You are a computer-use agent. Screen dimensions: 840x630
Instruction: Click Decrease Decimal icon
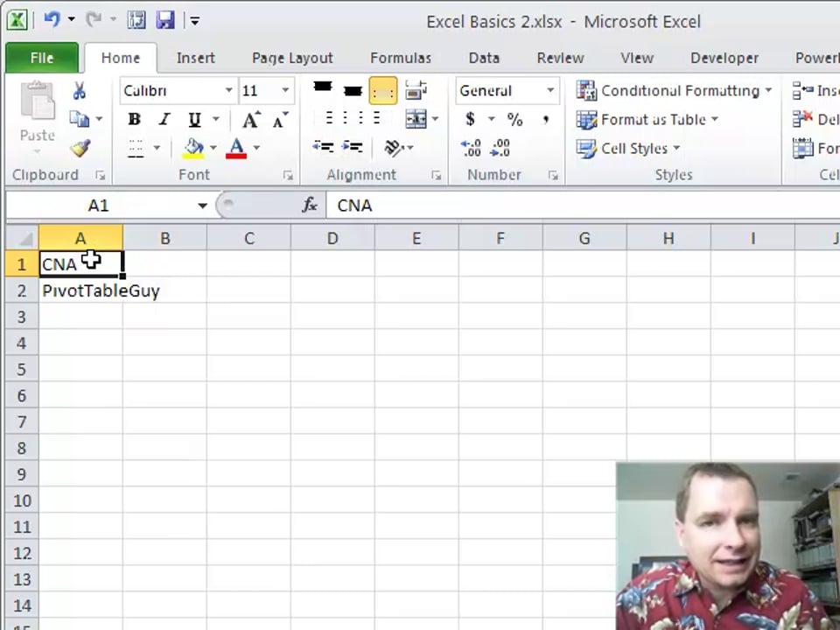[x=500, y=148]
